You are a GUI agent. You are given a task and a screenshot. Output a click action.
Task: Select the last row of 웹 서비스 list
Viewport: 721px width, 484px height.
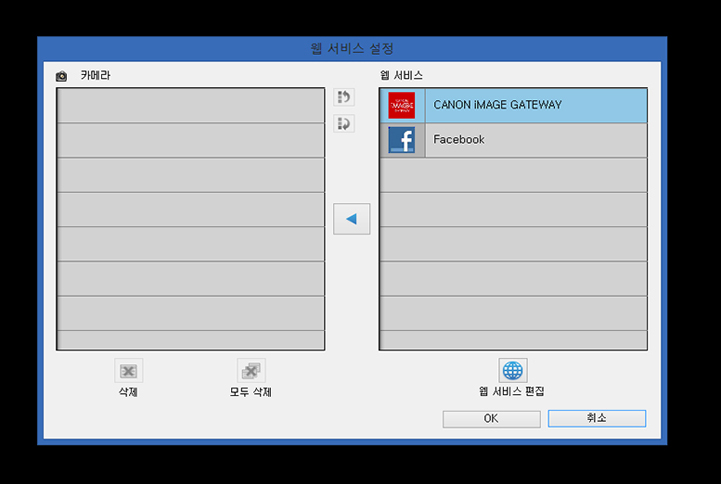512,340
